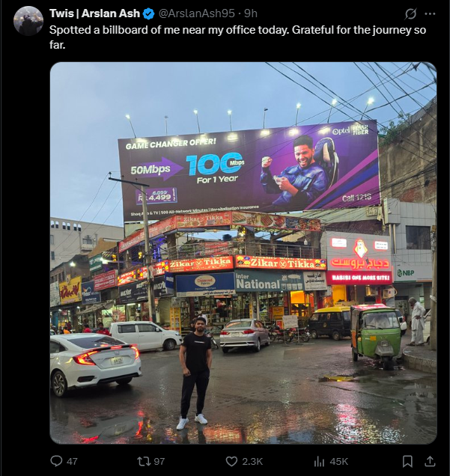This screenshot has width=450, height=476.
Task: Open the attached billboard photo
Action: 243,253
